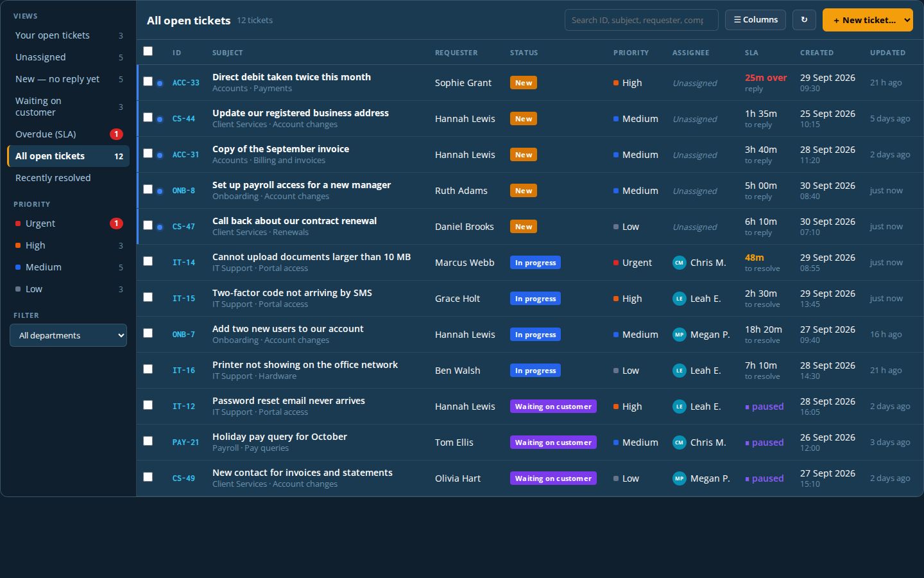Expand the New ticket dropdown arrow
The height and width of the screenshot is (578, 924).
[907, 20]
